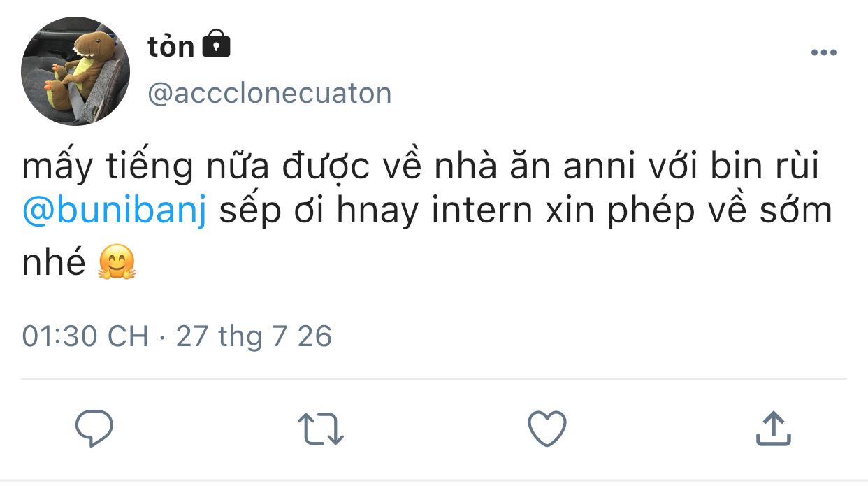This screenshot has height=493, width=868.
Task: Click the 01:30 CH time stamp
Action: [85, 336]
